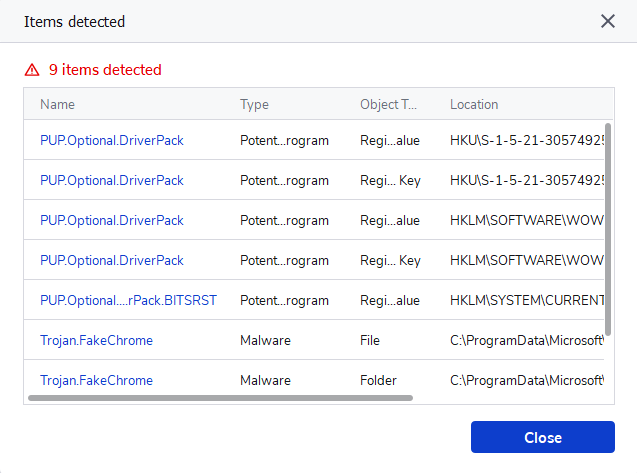Viewport: 637px width, 473px height.
Task: Select the HKLM\SYSTEM\CURRENT location cell
Action: [527, 301]
